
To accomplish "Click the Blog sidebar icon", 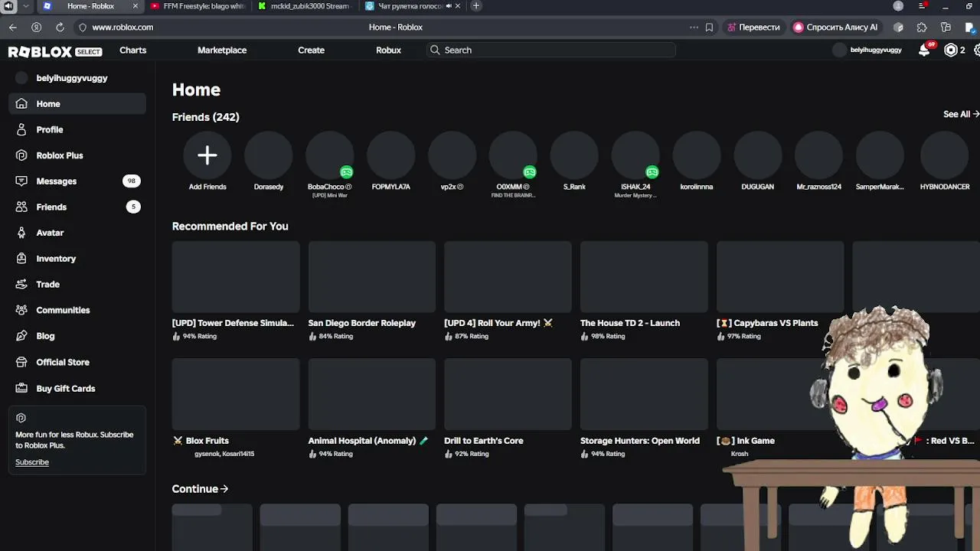I will [x=21, y=336].
